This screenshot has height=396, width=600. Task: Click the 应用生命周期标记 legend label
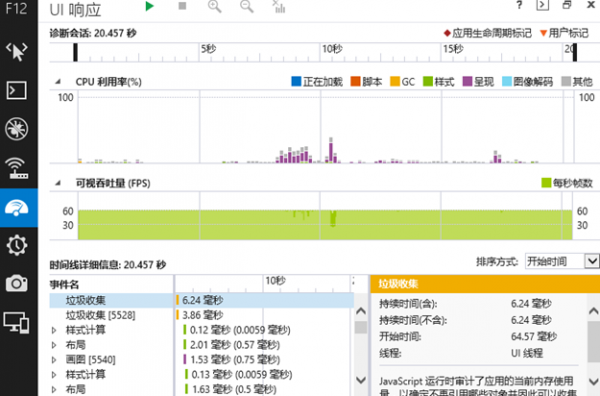(x=492, y=33)
